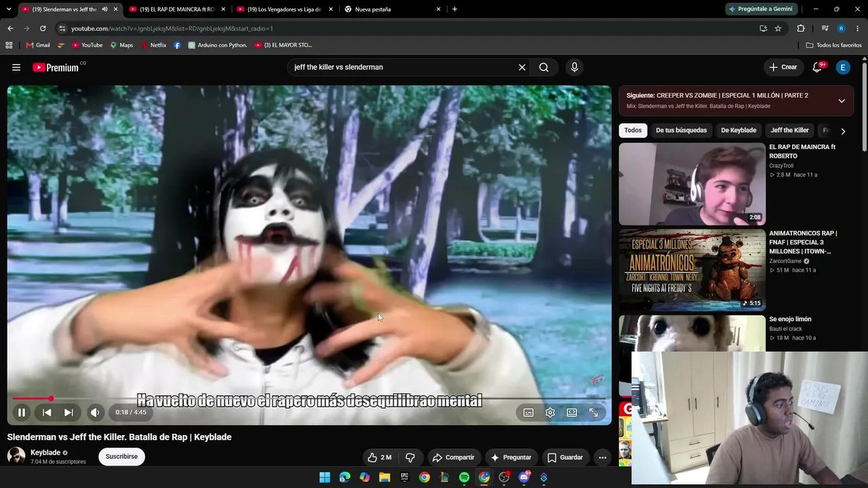Click the Crear button
868x488 pixels.
pos(783,67)
